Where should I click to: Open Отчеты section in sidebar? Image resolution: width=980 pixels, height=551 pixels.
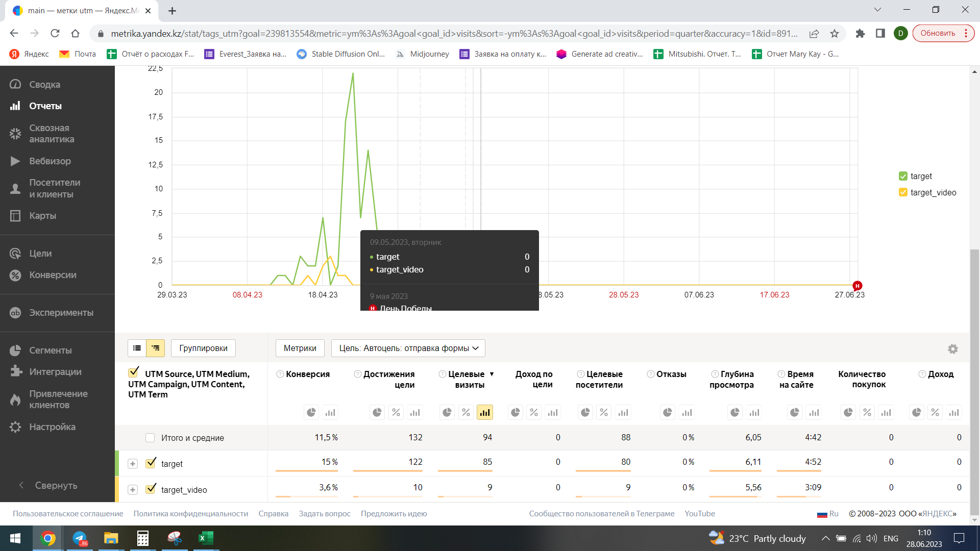[45, 106]
